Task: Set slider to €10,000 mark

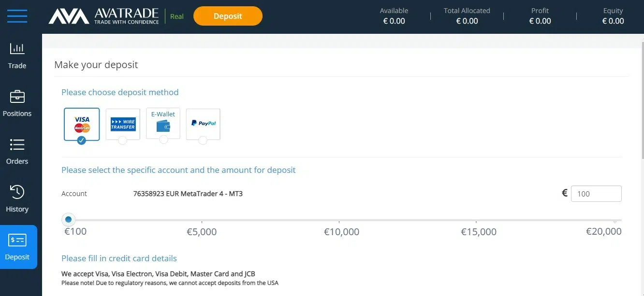Action: tap(341, 220)
